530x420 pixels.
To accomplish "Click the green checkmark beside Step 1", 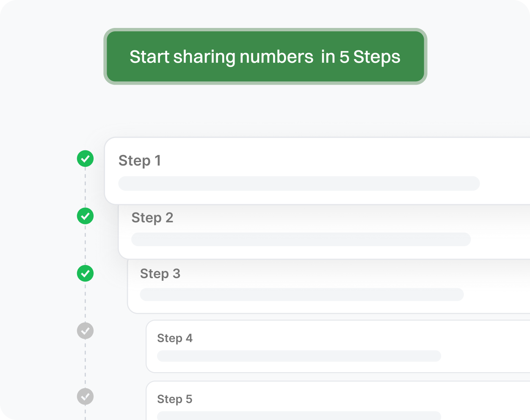I will [x=85, y=159].
